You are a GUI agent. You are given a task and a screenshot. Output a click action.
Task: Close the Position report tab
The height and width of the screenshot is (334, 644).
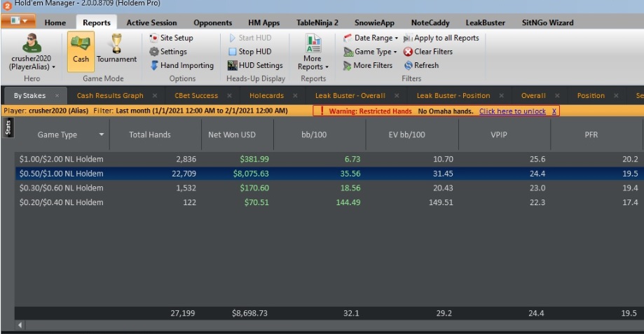pyautogui.click(x=616, y=96)
